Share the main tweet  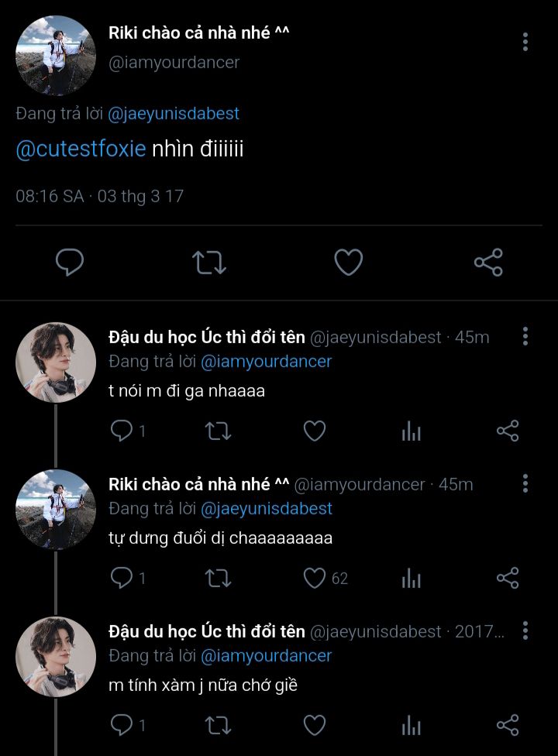point(488,263)
